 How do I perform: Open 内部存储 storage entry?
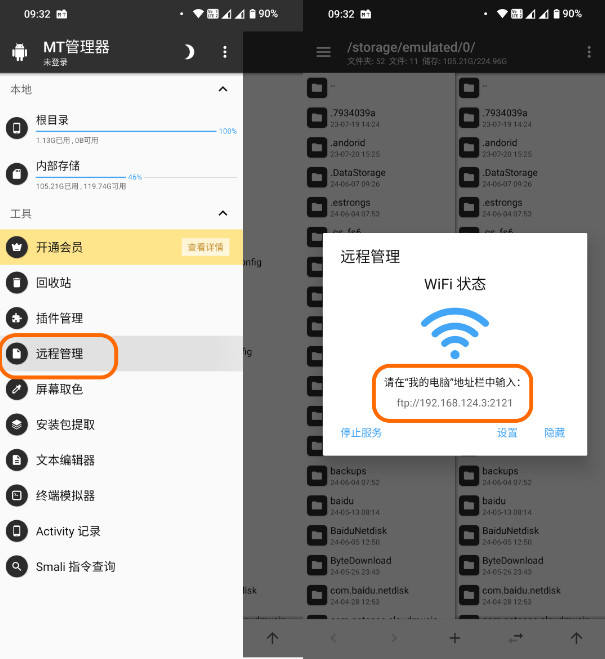pos(121,174)
